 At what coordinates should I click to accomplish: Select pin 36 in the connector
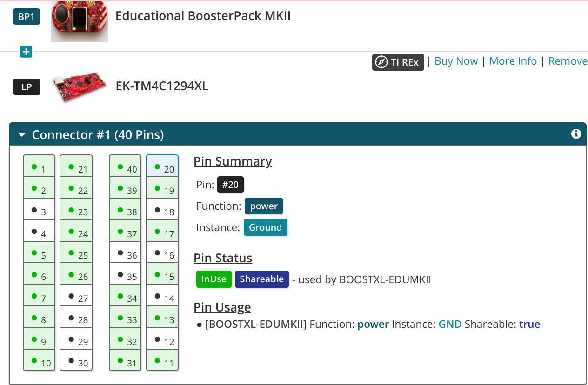[125, 252]
